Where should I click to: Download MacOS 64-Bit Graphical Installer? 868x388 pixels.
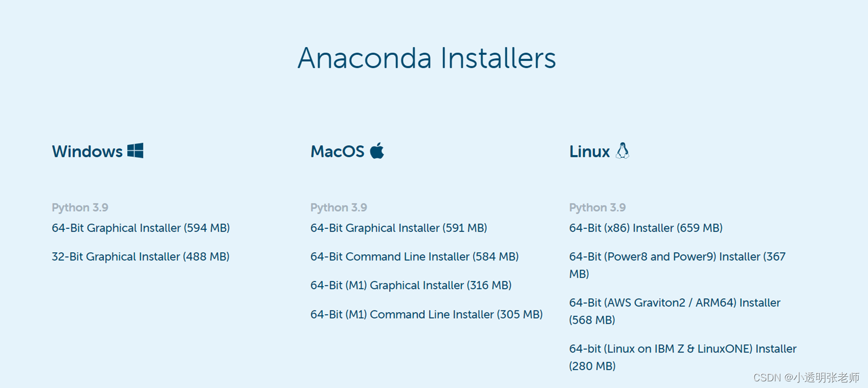coord(398,227)
